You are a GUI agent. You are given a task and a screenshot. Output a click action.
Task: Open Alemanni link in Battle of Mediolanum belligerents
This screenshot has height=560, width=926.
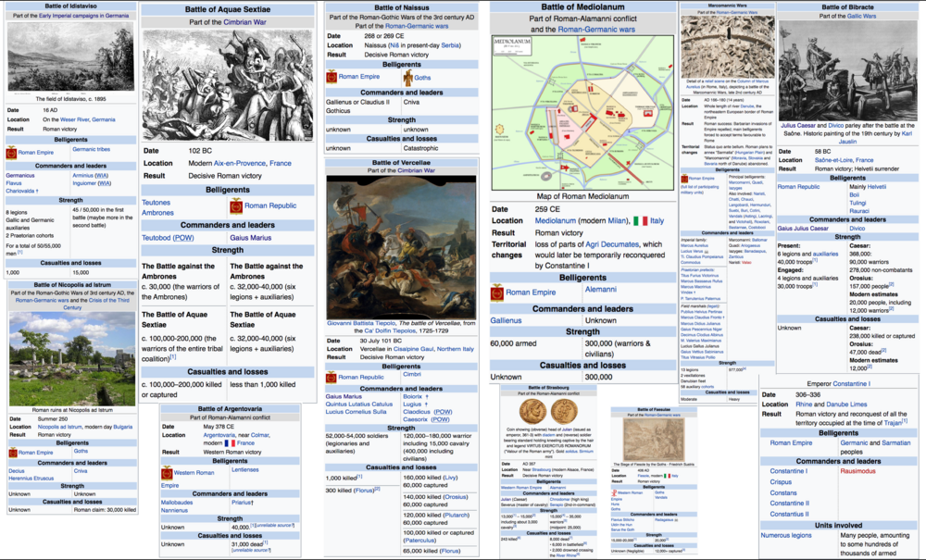(600, 290)
